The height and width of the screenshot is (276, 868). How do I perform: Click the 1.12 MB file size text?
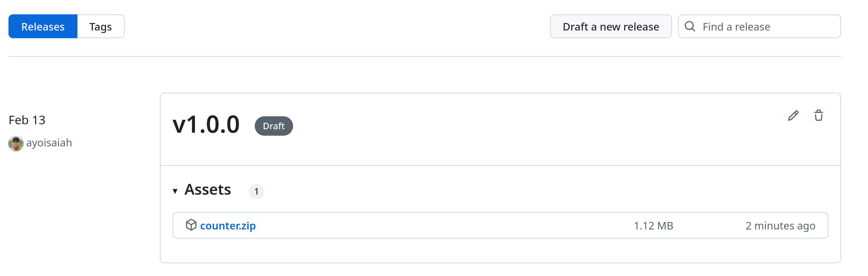653,226
